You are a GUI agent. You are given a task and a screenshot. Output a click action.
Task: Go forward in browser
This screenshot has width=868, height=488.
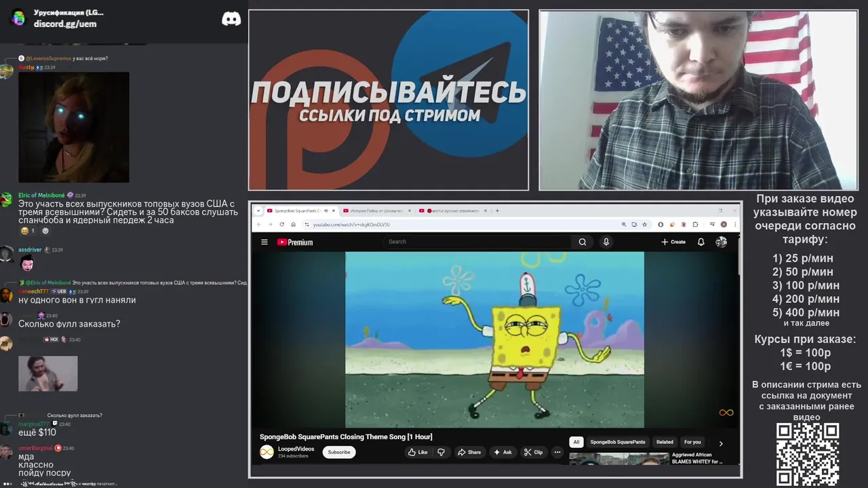(x=269, y=224)
